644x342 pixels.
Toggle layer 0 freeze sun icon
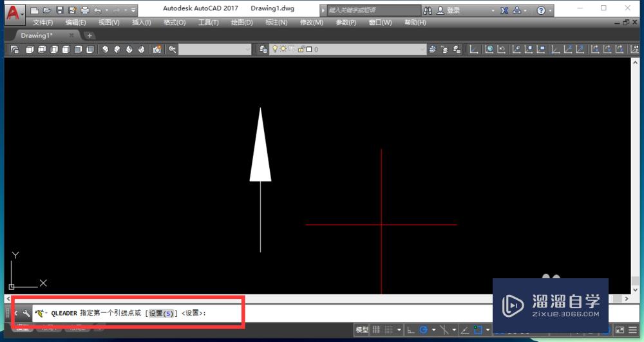tap(283, 49)
